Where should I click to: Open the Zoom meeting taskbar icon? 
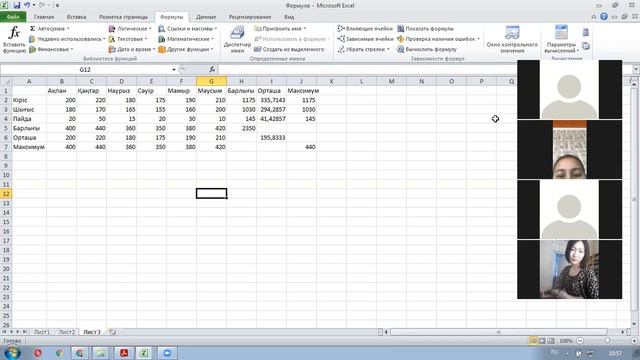point(167,353)
